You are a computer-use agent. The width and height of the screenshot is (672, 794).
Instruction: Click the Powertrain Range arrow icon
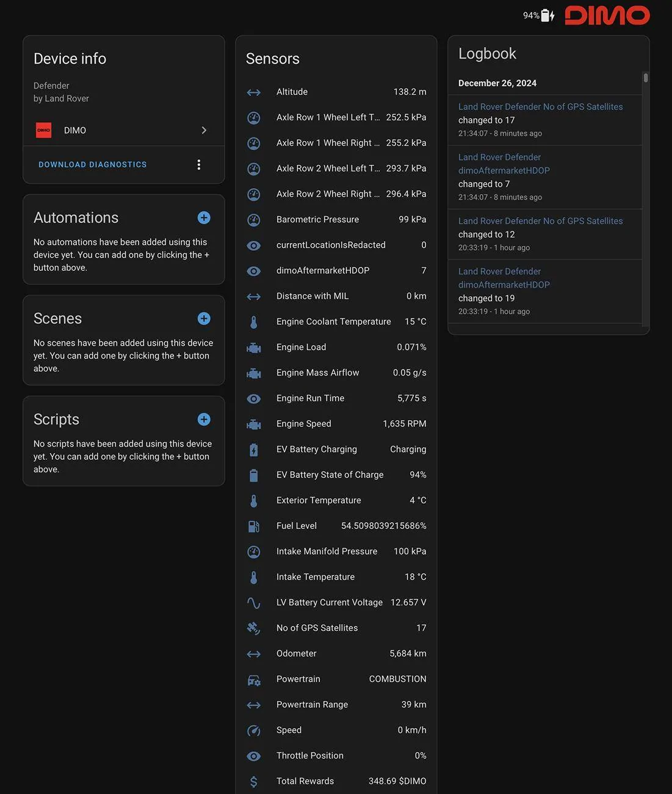(254, 705)
